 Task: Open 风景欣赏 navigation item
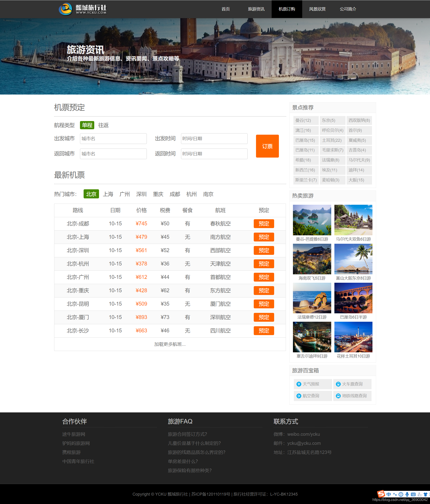click(x=317, y=9)
